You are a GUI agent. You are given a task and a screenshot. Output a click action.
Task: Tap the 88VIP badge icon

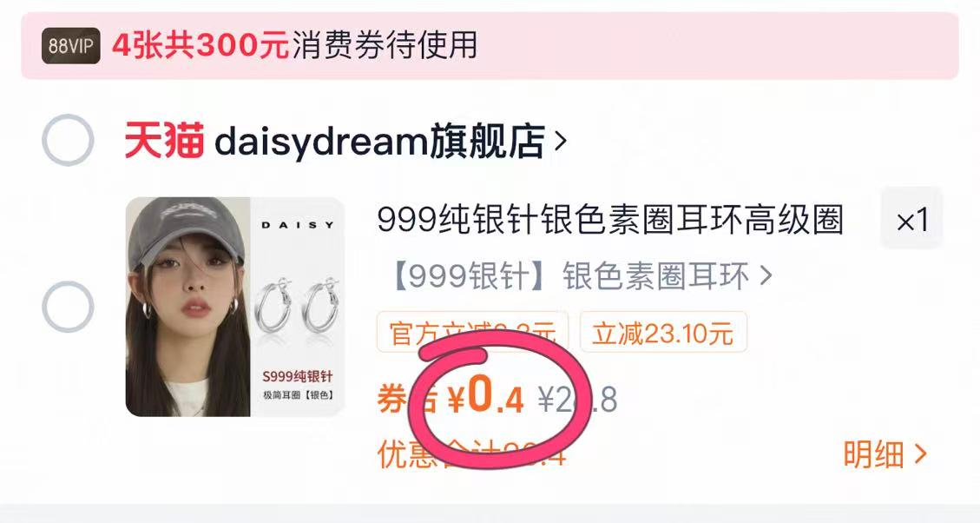click(x=70, y=46)
